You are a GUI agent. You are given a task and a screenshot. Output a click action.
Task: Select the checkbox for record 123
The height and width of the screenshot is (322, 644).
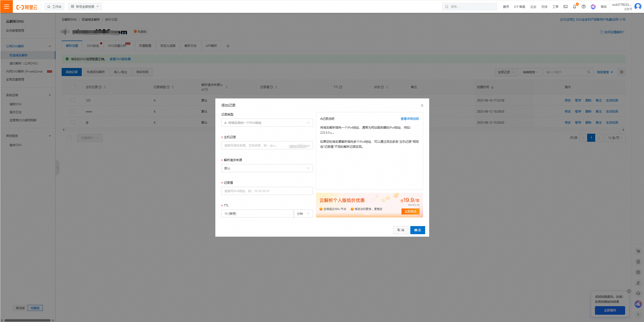point(73,100)
